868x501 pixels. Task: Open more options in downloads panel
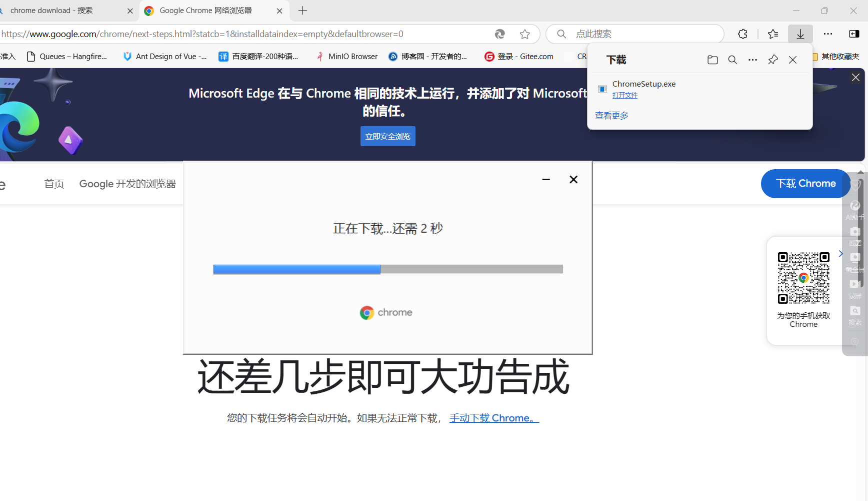point(752,60)
